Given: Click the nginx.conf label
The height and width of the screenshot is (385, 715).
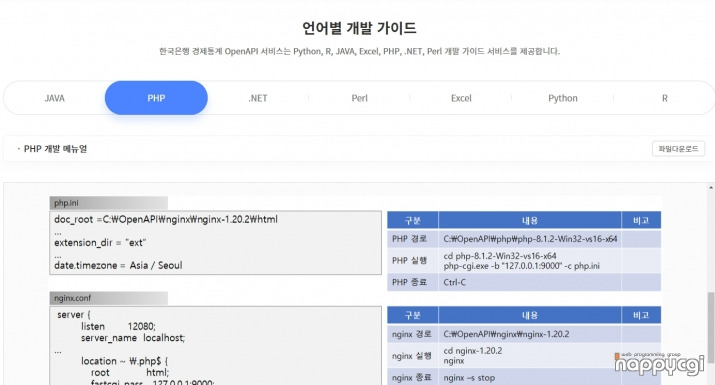Looking at the screenshot, I should coord(73,298).
